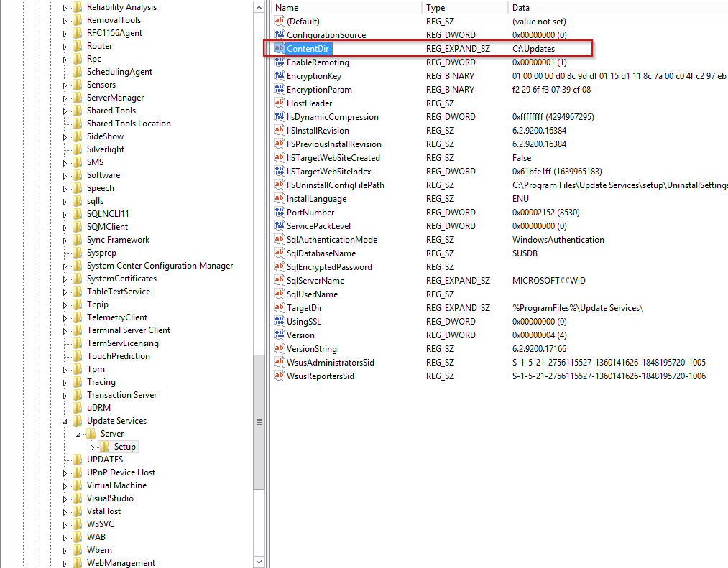Click the EncryptionKey binary value icon
This screenshot has height=568, width=728.
(x=279, y=75)
